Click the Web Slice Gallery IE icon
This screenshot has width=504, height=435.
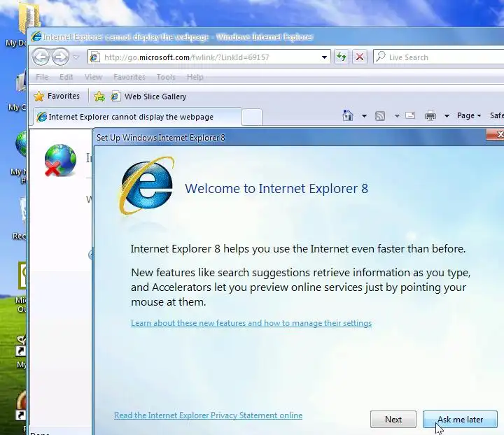115,97
